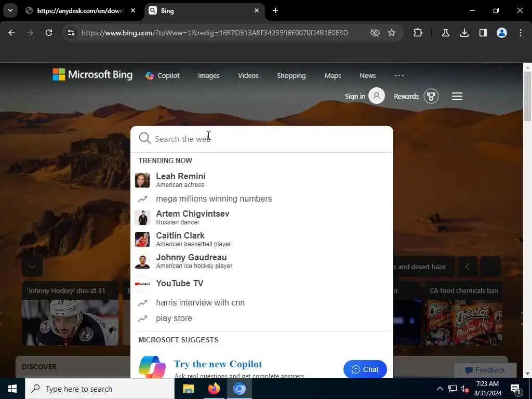Open the tab search dropdown arrow

pyautogui.click(x=10, y=10)
